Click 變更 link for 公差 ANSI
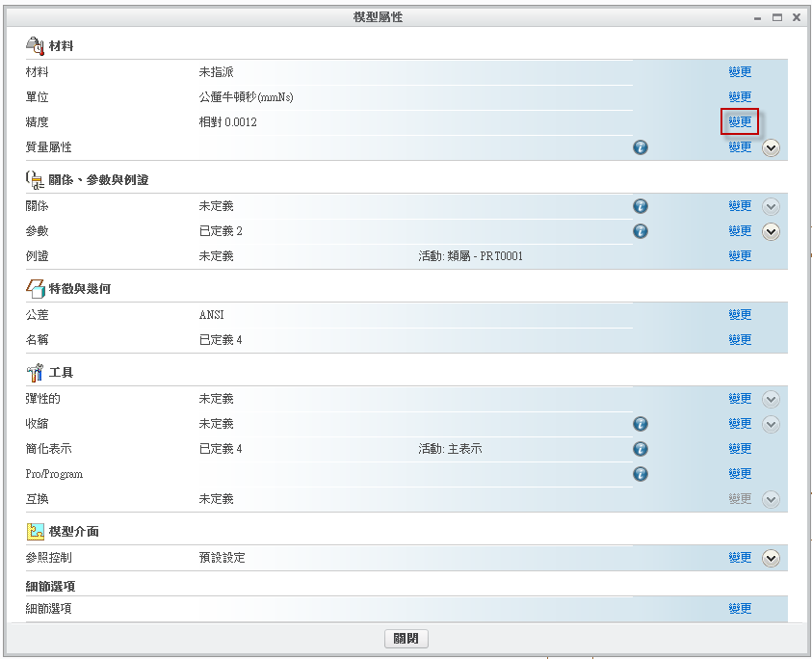The height and width of the screenshot is (659, 812). [x=740, y=315]
